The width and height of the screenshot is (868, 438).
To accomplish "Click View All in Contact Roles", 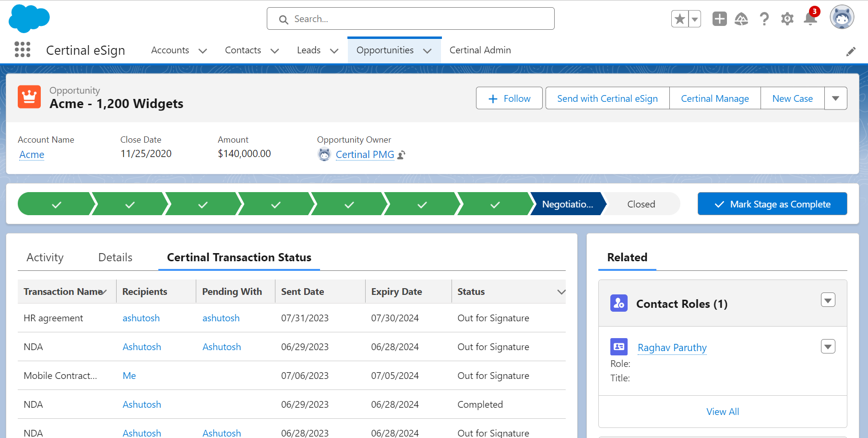I will click(x=723, y=412).
